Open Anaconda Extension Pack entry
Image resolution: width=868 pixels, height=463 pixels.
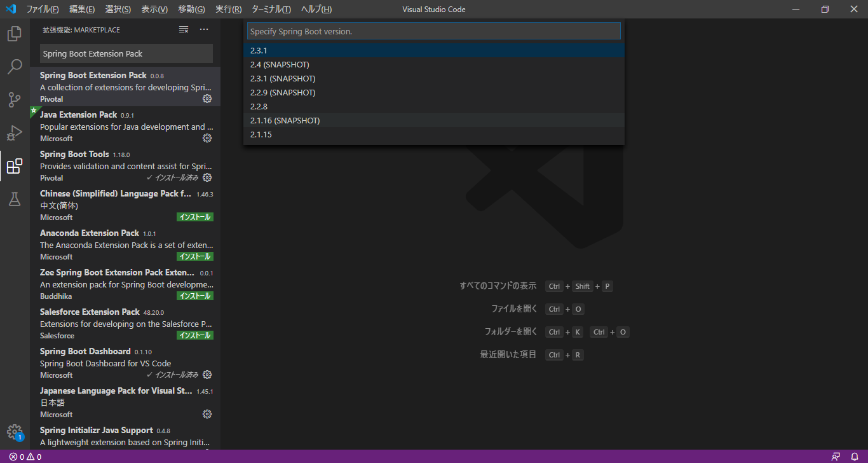(125, 244)
